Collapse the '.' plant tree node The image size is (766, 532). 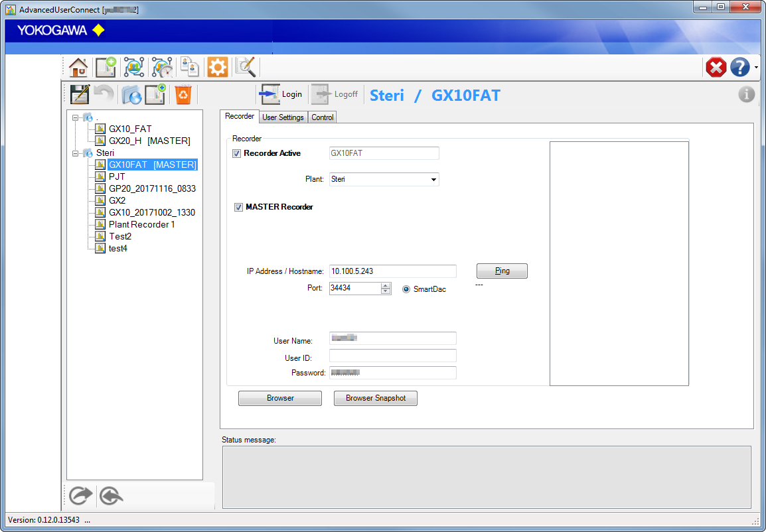[x=75, y=117]
